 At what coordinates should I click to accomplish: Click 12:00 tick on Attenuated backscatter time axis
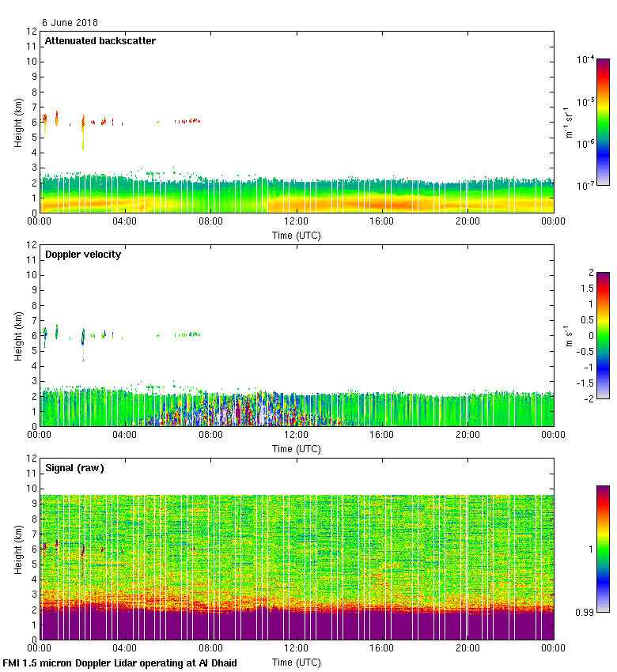click(296, 222)
